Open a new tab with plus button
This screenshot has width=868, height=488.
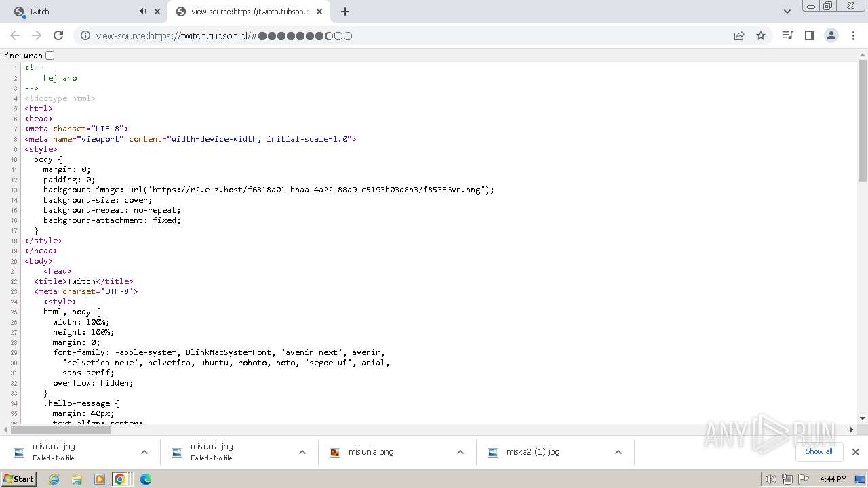click(x=345, y=12)
